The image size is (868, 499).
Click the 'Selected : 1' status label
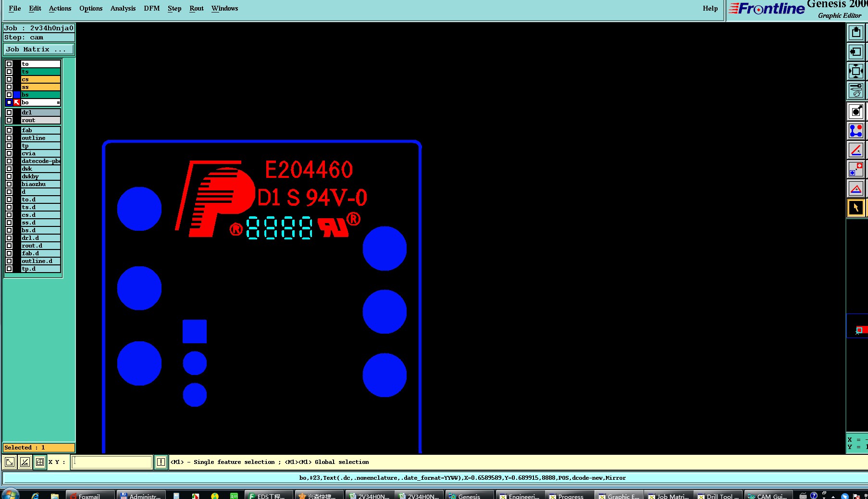(39, 448)
